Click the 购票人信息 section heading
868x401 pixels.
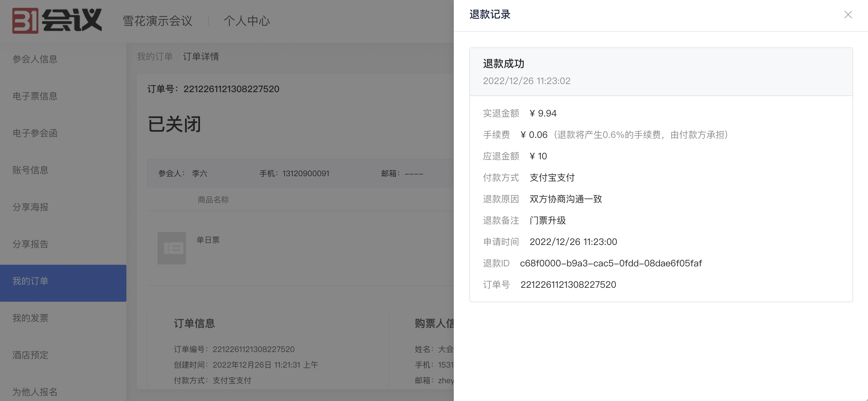pyautogui.click(x=434, y=323)
